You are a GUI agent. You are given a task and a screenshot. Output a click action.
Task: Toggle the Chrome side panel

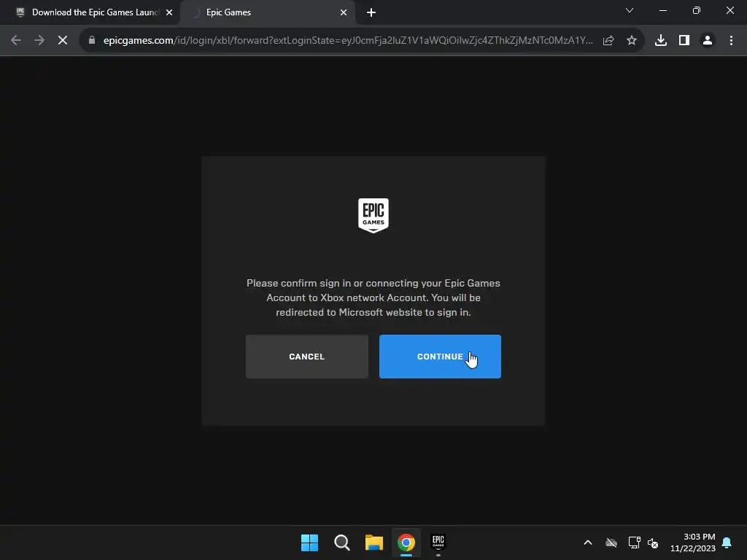684,41
